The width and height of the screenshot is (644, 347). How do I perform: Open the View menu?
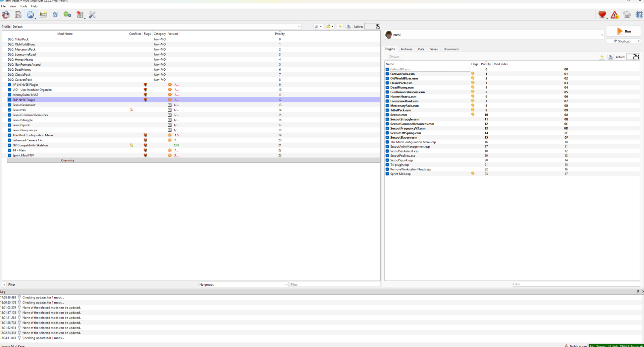13,6
